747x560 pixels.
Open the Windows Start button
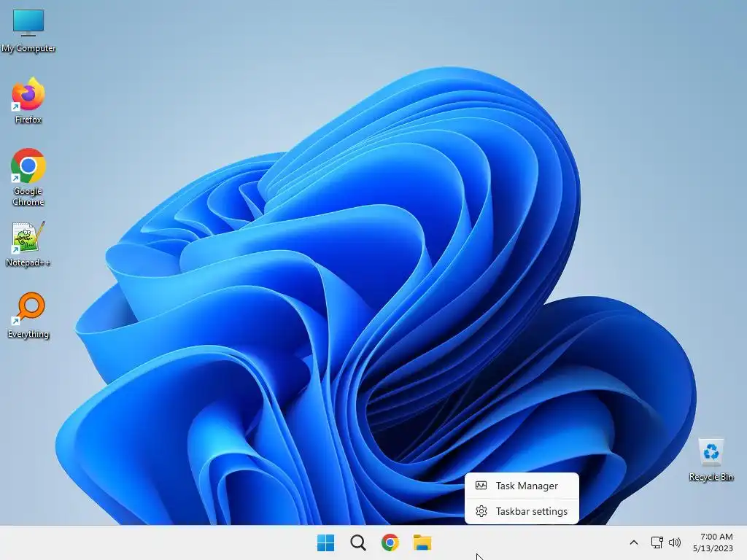tap(326, 542)
